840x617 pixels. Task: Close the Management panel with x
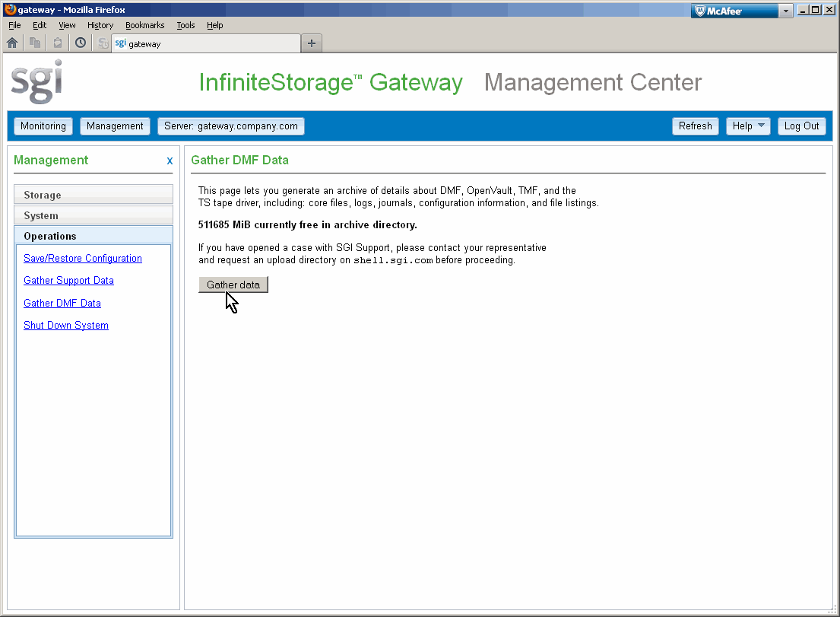click(x=170, y=161)
